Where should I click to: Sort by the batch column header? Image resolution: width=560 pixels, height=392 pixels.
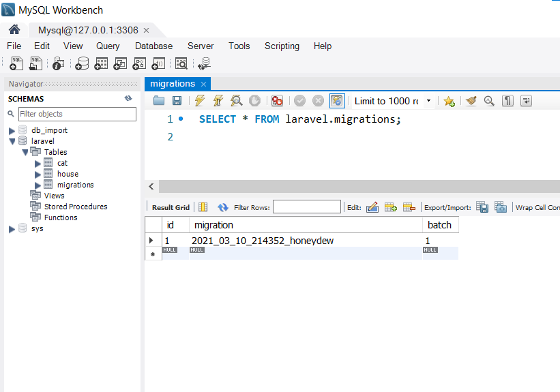tap(441, 225)
